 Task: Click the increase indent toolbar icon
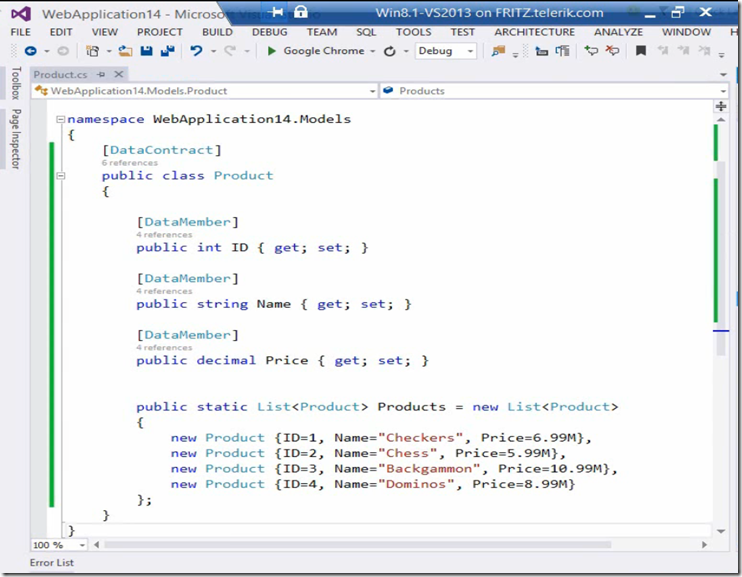click(x=563, y=51)
